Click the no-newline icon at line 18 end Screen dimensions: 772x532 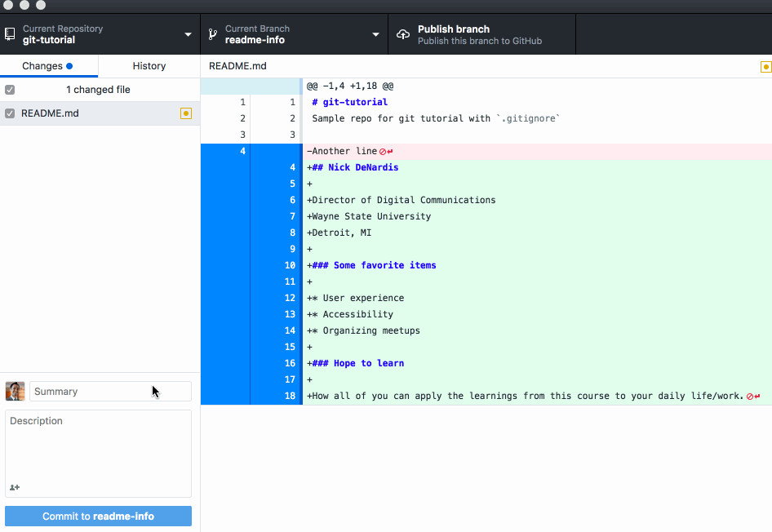click(752, 396)
